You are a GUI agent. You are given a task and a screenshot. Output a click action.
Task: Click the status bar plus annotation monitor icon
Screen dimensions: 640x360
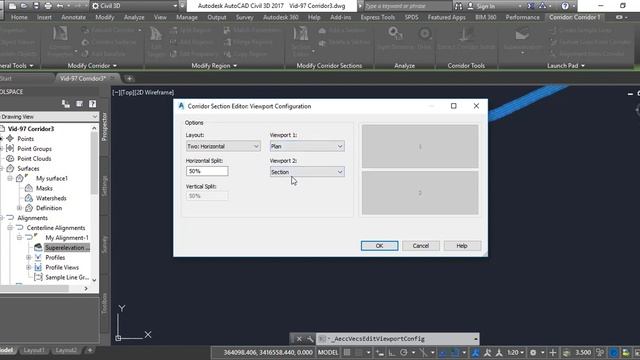[553, 352]
